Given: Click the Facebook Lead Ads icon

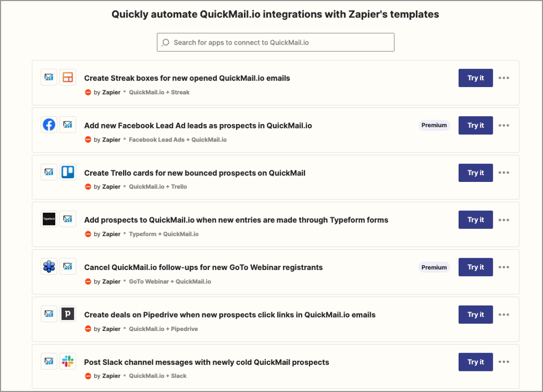Looking at the screenshot, I should click(x=49, y=125).
